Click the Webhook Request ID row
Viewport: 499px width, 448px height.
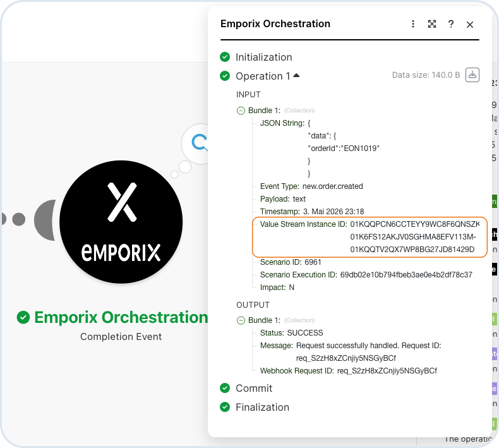point(348,371)
